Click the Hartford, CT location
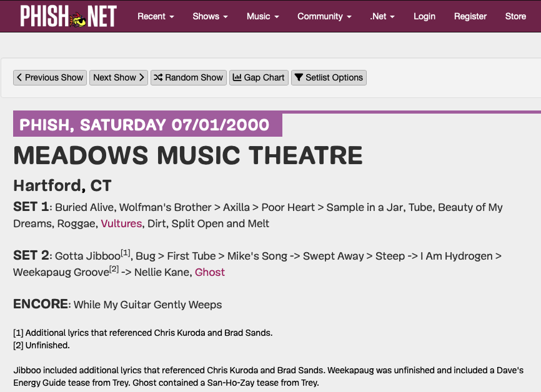541x392 pixels. 62,185
